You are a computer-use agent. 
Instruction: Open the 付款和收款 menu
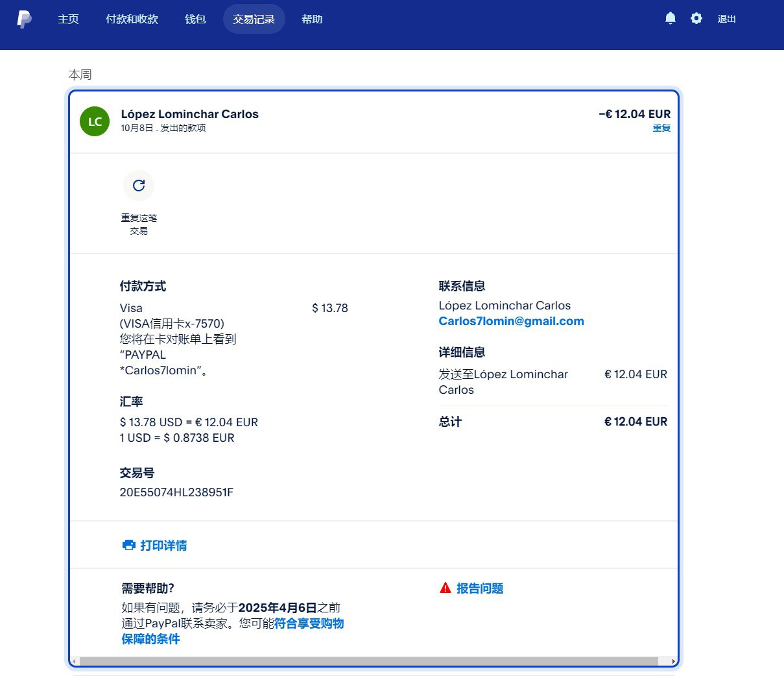[x=132, y=19]
